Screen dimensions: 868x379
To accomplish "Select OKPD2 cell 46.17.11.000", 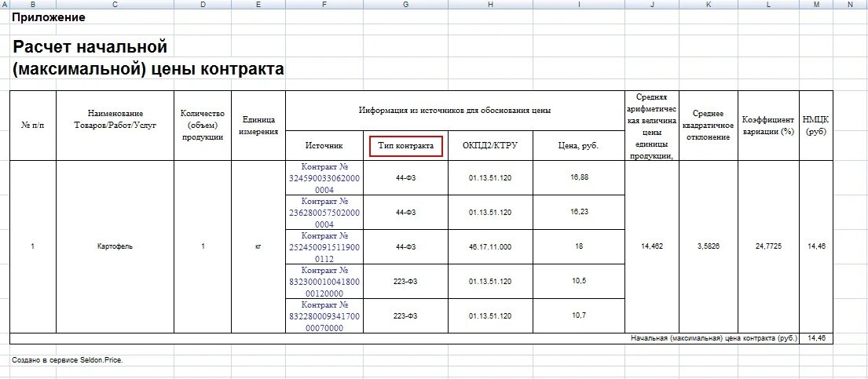I will pos(491,246).
